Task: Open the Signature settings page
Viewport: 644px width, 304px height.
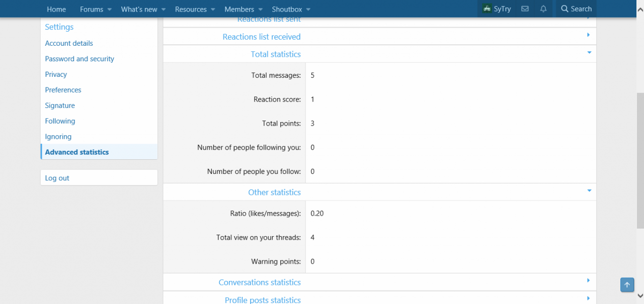Action: tap(60, 106)
